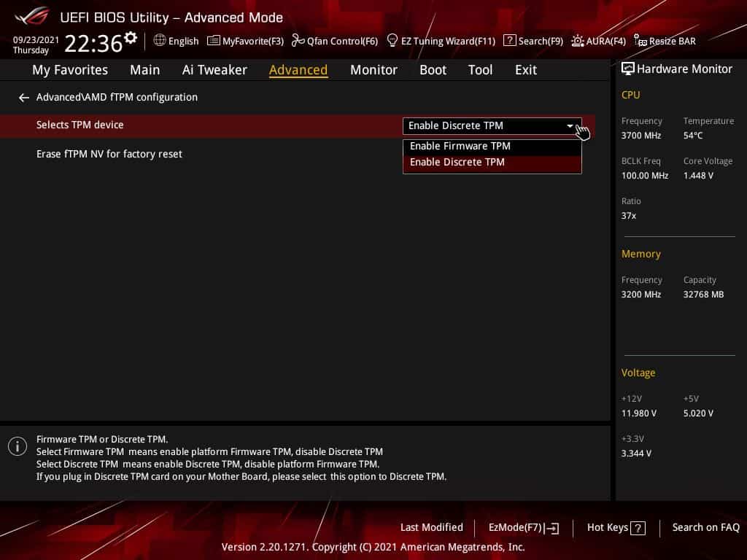Click CPU frequency value 3700 MHz
Image resolution: width=747 pixels, height=560 pixels.
641,136
